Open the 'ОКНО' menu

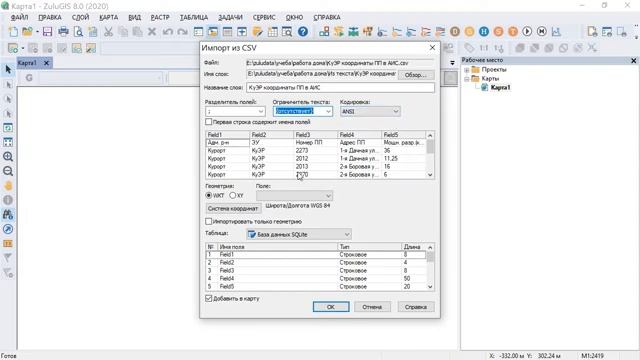coord(294,18)
